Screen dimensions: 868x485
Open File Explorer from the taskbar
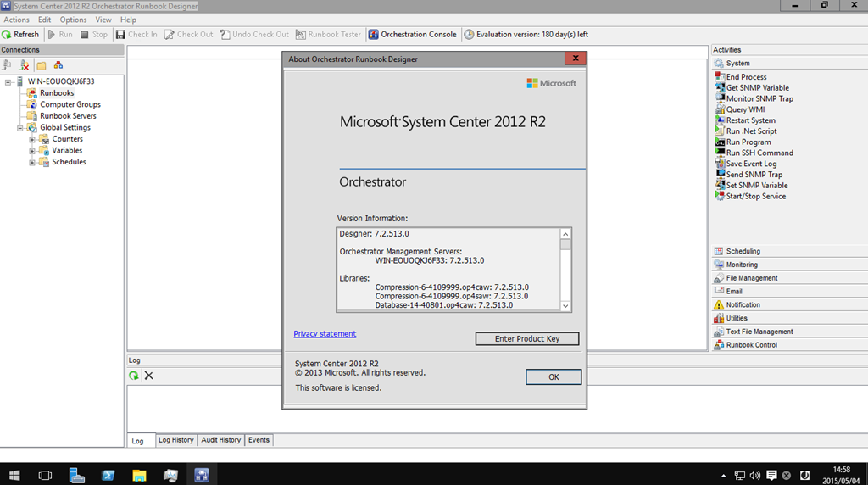click(x=139, y=475)
